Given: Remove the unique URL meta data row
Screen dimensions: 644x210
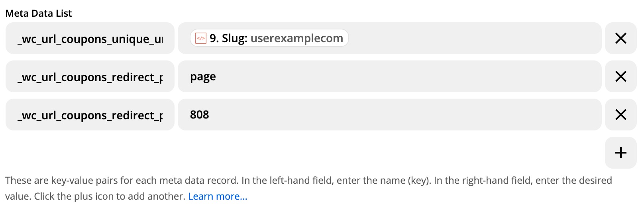Looking at the screenshot, I should pos(620,38).
